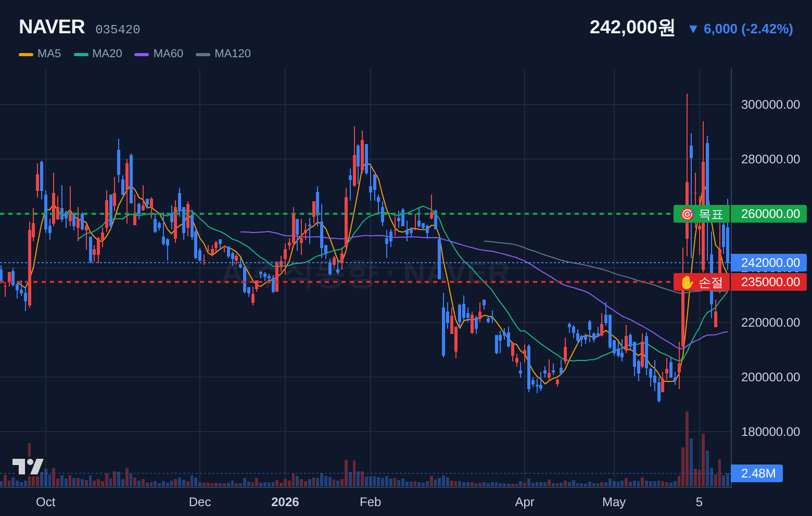Click the 180000.00 price axis label
Image resolution: width=812 pixels, height=516 pixels.
(770, 432)
